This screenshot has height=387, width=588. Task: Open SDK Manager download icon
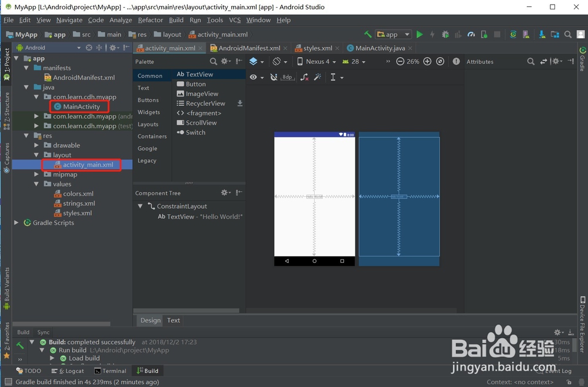[542, 35]
